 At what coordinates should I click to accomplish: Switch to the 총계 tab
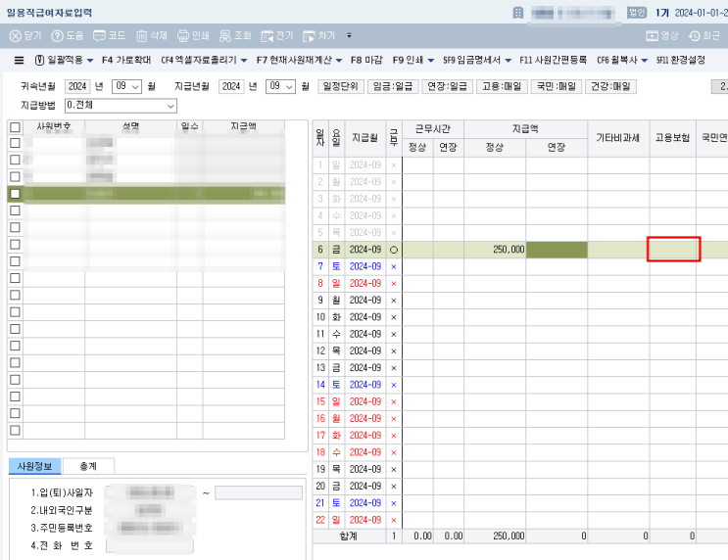[88, 466]
